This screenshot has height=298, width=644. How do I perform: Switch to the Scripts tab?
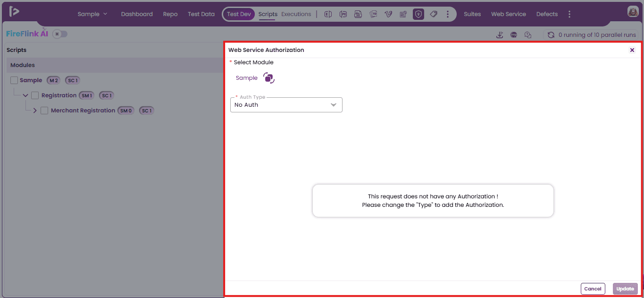coord(268,14)
